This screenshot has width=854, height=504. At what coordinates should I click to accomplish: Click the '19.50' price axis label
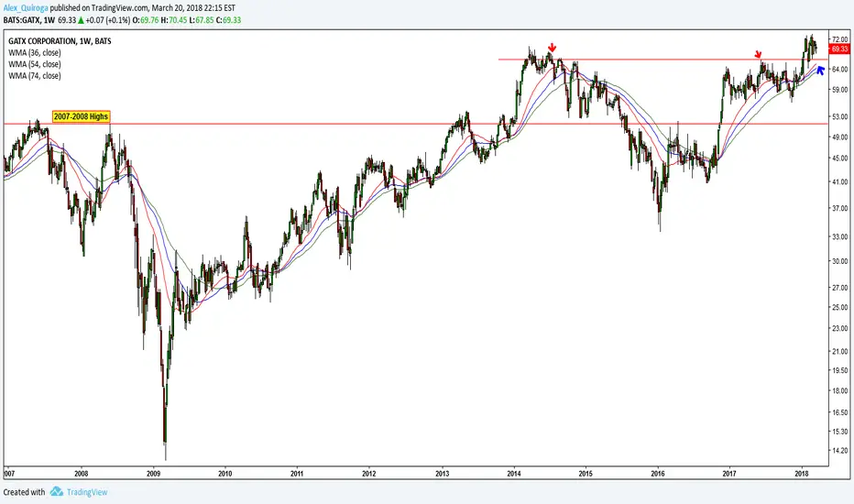point(840,370)
